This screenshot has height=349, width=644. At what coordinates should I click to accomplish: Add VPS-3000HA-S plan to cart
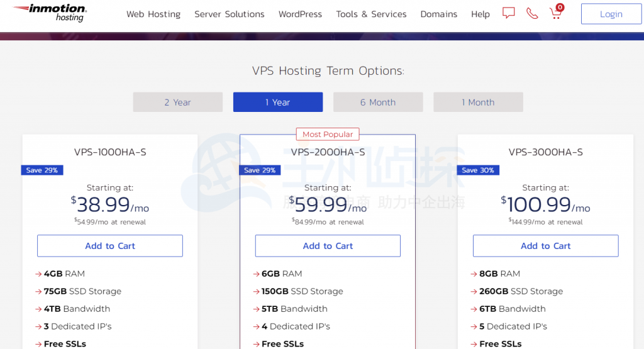tap(545, 245)
